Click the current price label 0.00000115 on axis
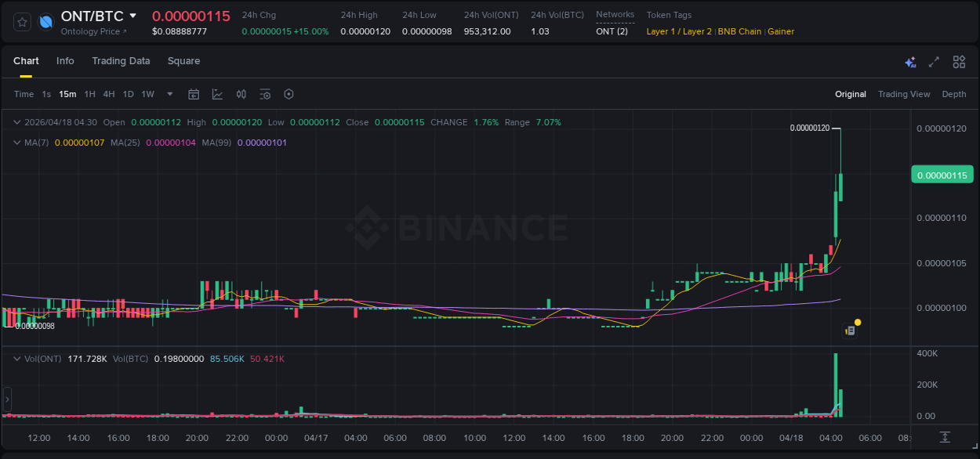The width and height of the screenshot is (980, 459). pyautogui.click(x=942, y=175)
